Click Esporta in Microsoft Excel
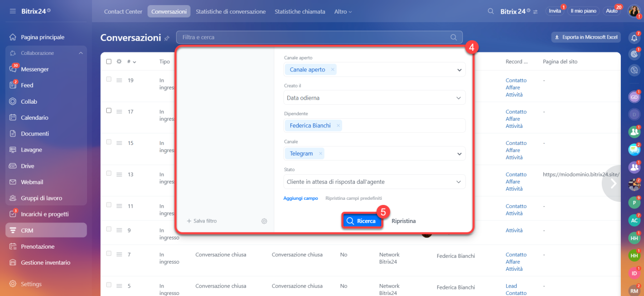The image size is (644, 296). point(586,37)
